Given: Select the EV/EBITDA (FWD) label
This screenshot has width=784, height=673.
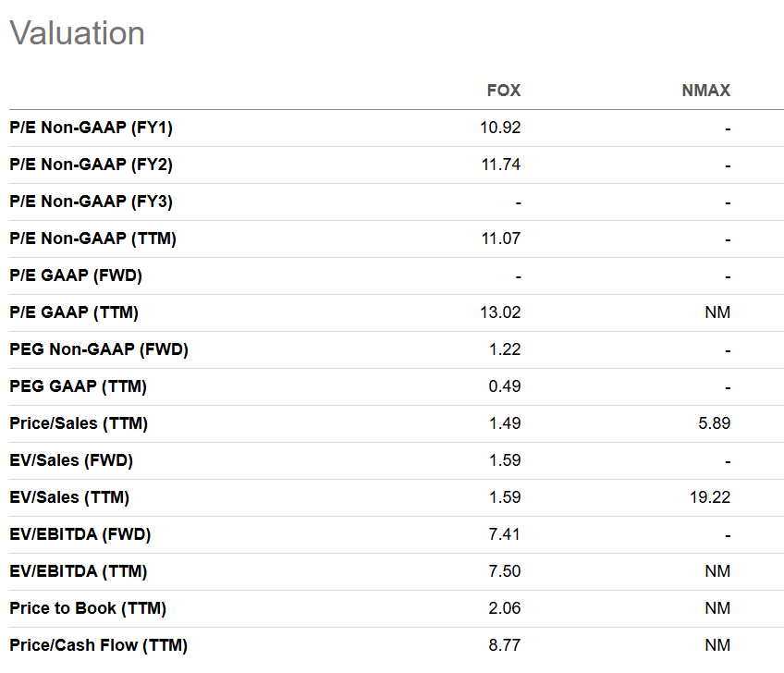Looking at the screenshot, I should 80,535.
